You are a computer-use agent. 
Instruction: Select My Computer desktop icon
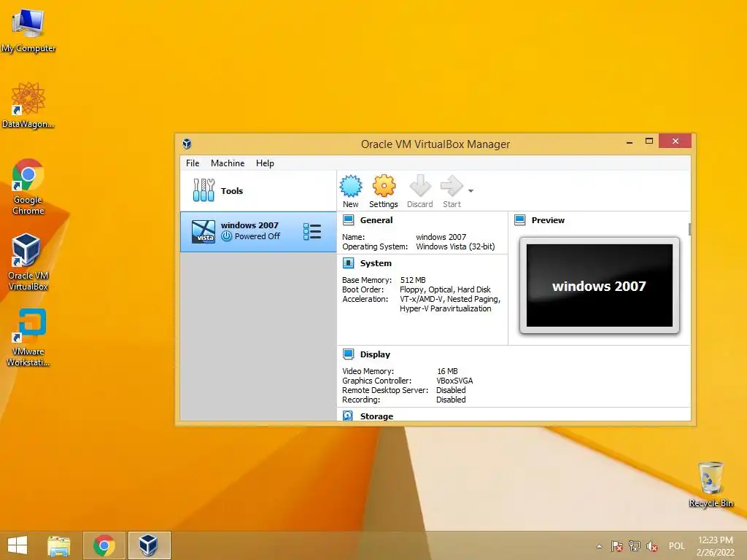point(28,31)
